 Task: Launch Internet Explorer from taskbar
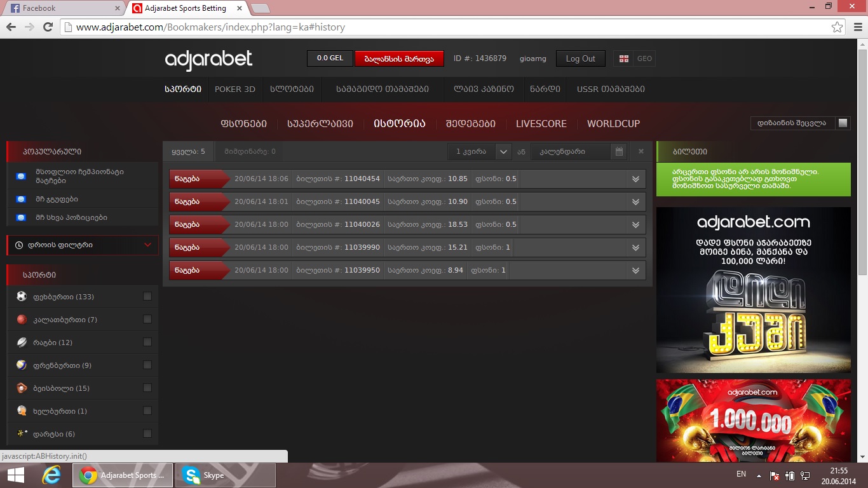pos(51,475)
